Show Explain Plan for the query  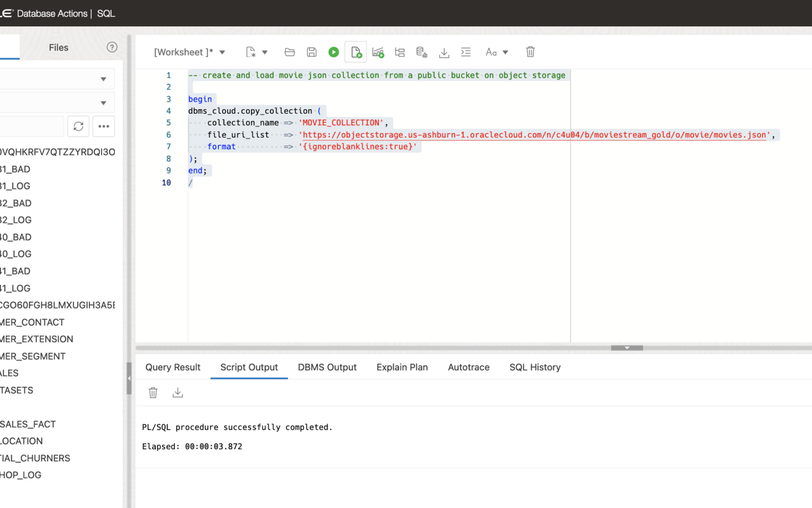pyautogui.click(x=400, y=51)
